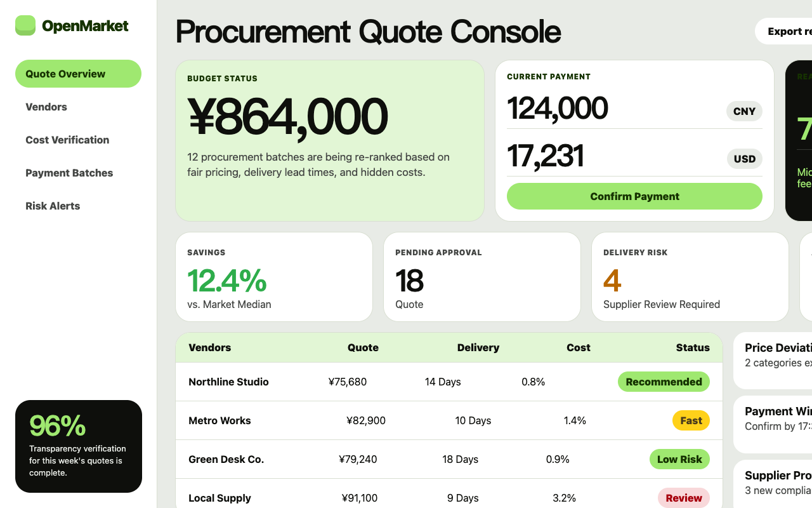Select the Metro Works vendor name

click(x=219, y=420)
